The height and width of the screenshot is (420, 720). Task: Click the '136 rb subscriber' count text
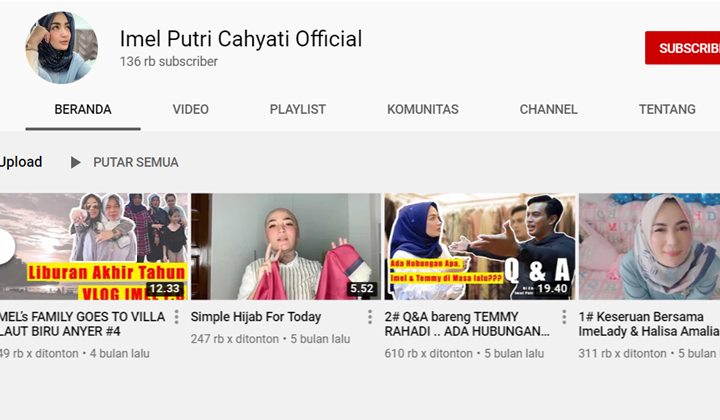point(169,62)
